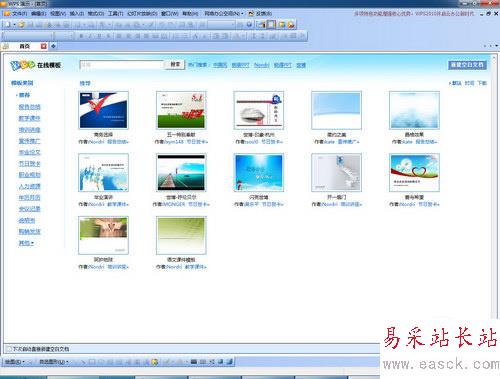Click the Open folder toolbar icon
This screenshot has height=379, width=500.
(x=21, y=24)
